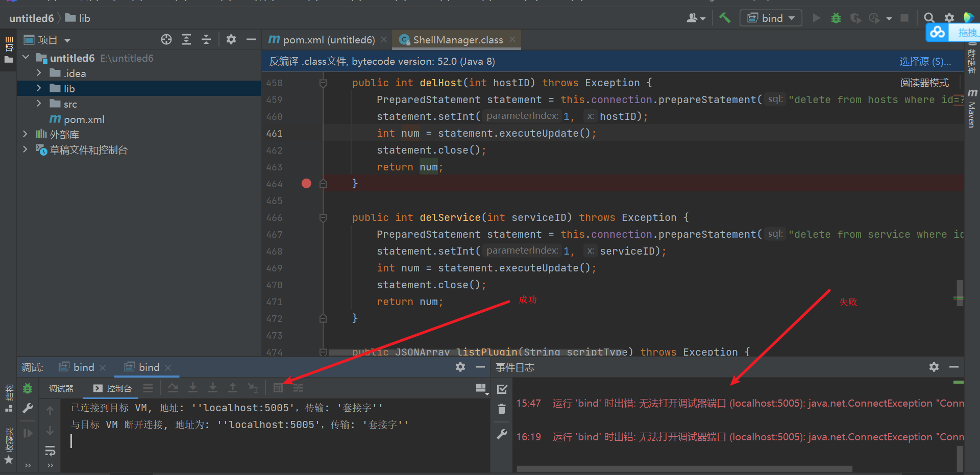Image resolution: width=980 pixels, height=475 pixels.
Task: Fold the delHost method at line 458
Action: pyautogui.click(x=323, y=83)
